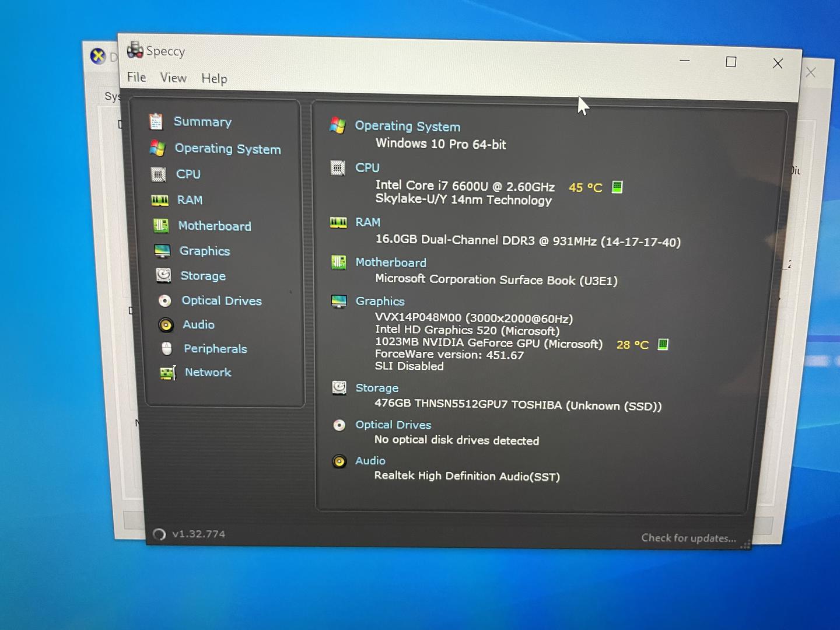
Task: Click the Storage drive icon in summary pane
Action: tap(339, 387)
